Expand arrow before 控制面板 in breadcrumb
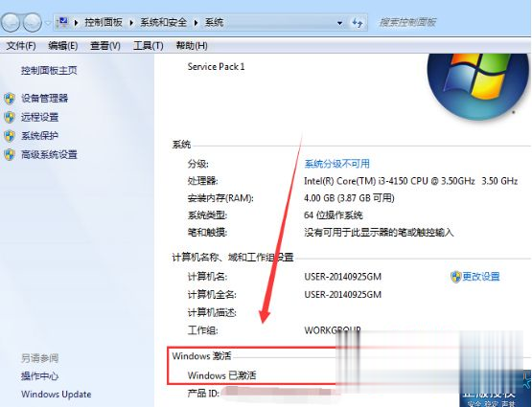The height and width of the screenshot is (407, 532). (76, 23)
